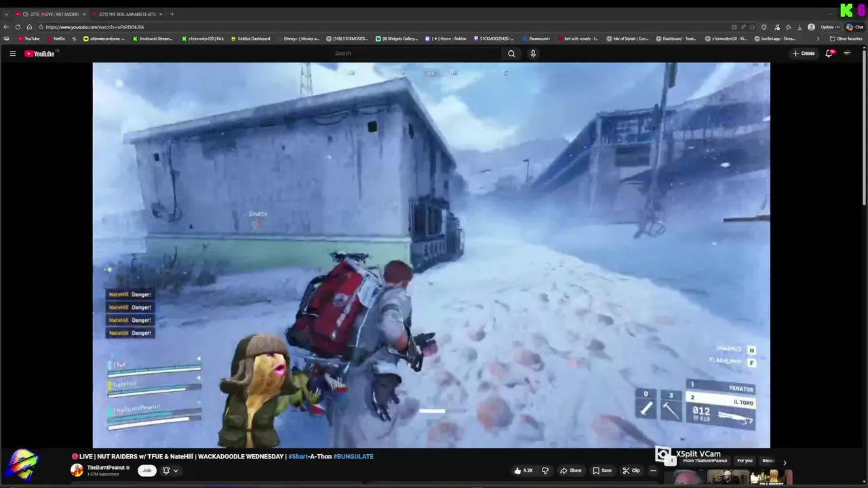Open the Isle of Siptah bookmark

point(628,39)
